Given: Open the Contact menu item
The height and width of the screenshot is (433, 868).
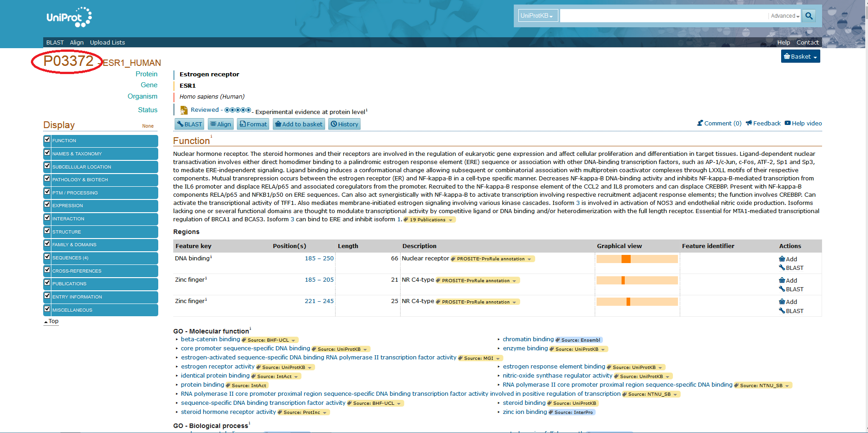Looking at the screenshot, I should 807,42.
